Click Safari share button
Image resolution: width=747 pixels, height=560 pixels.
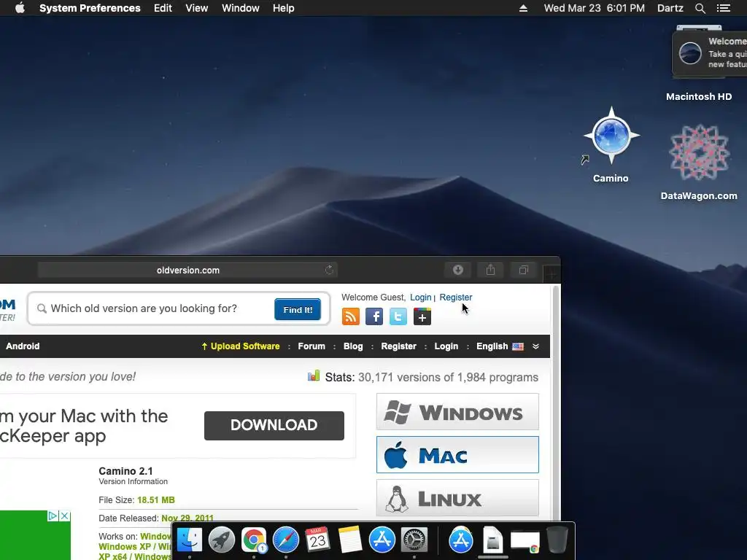pos(490,270)
